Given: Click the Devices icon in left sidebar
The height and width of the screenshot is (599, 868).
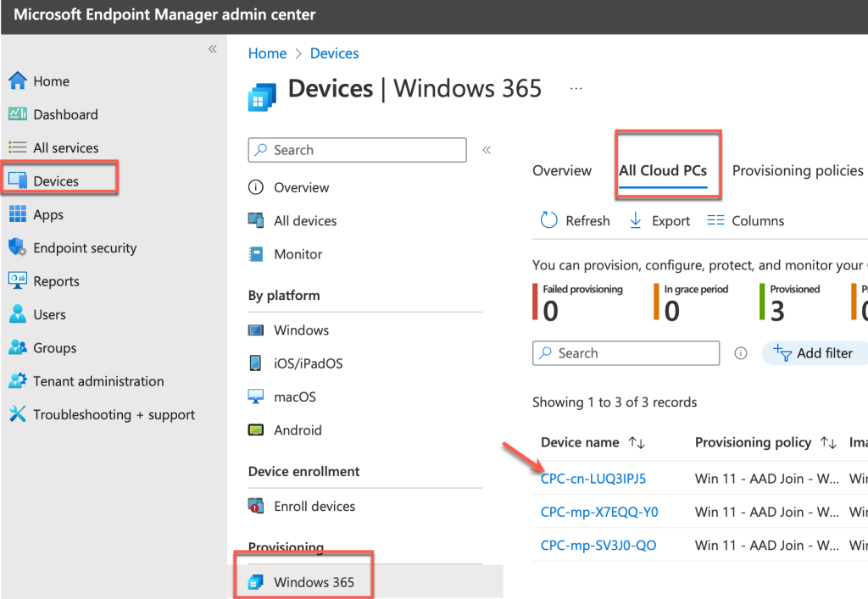Looking at the screenshot, I should (18, 180).
